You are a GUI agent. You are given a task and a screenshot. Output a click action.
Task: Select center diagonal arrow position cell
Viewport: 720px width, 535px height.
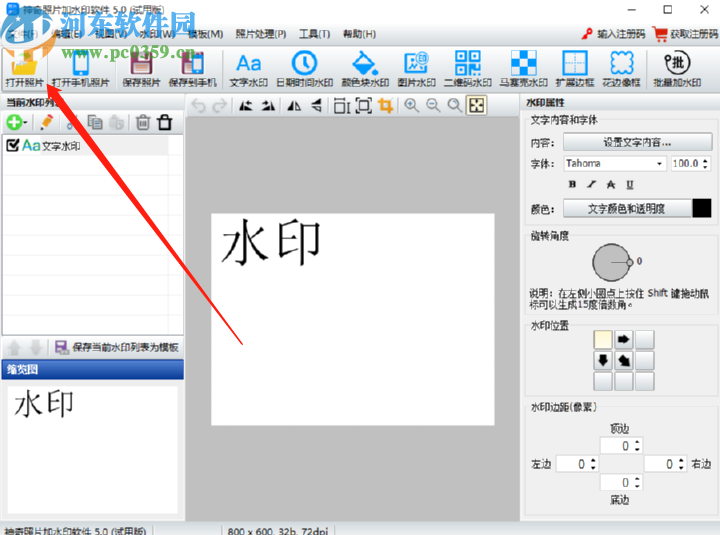(x=624, y=360)
